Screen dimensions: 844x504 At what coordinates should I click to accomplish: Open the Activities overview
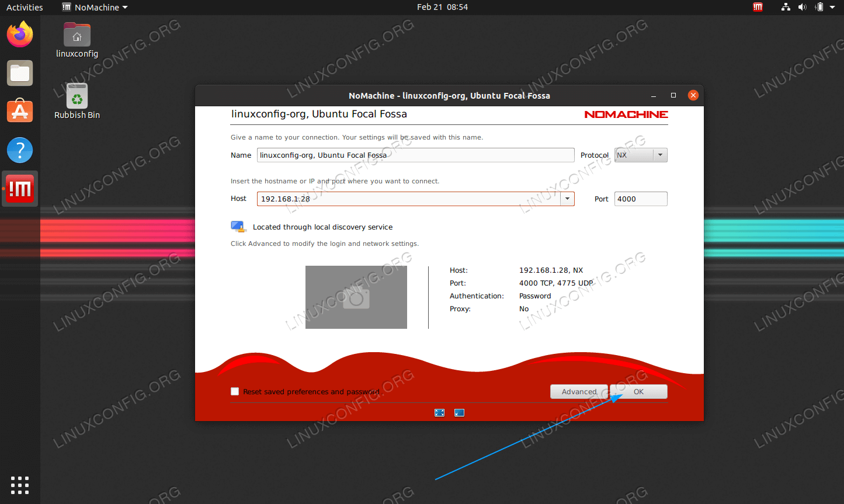[25, 7]
